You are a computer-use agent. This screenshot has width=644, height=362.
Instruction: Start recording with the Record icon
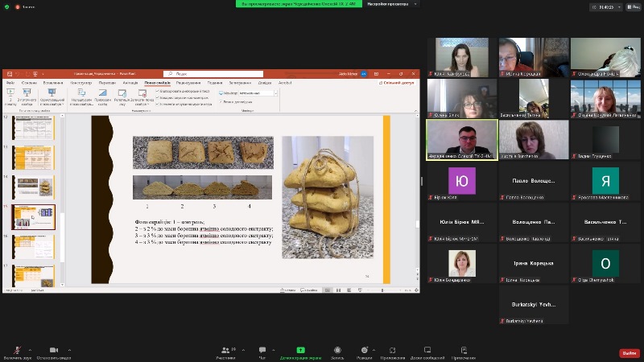coord(338,350)
